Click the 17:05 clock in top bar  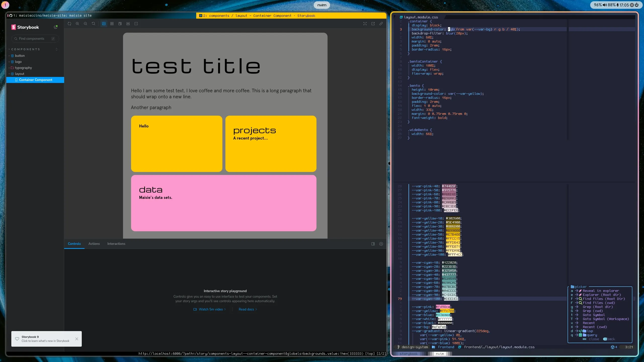pyautogui.click(x=624, y=5)
